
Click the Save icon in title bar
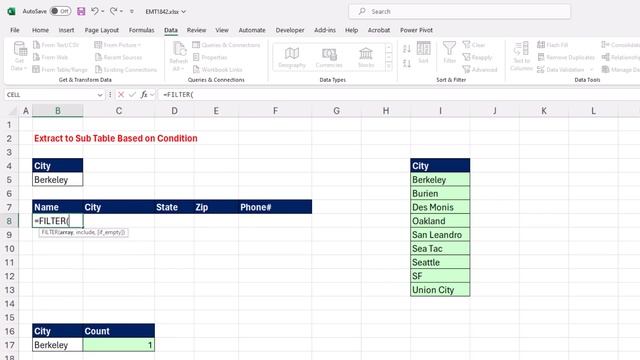81,11
